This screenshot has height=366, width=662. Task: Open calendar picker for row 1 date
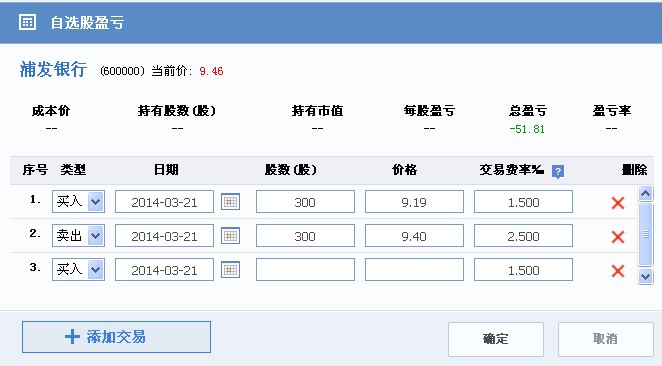tap(231, 202)
